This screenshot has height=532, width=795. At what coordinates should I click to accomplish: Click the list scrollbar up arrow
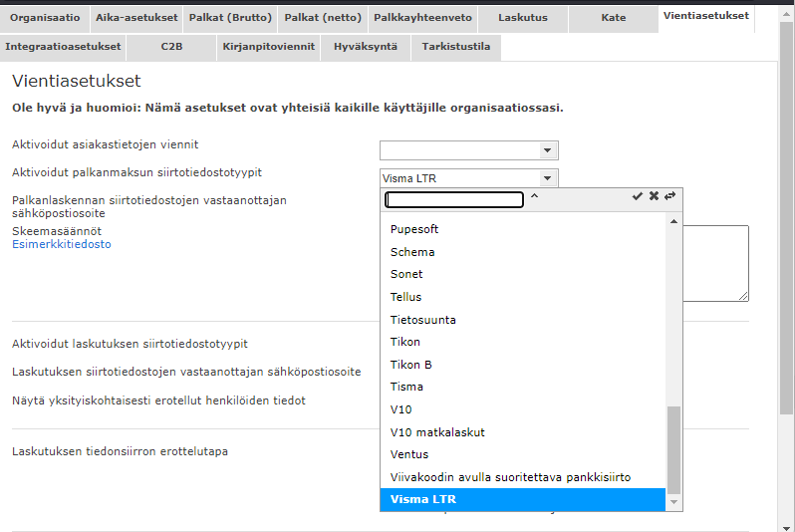pos(674,220)
